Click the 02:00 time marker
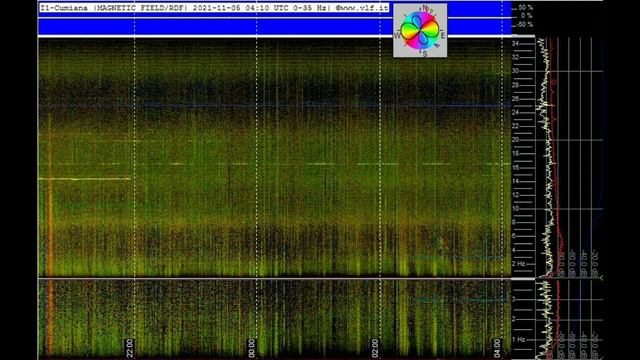The width and height of the screenshot is (640, 360). pos(374,348)
